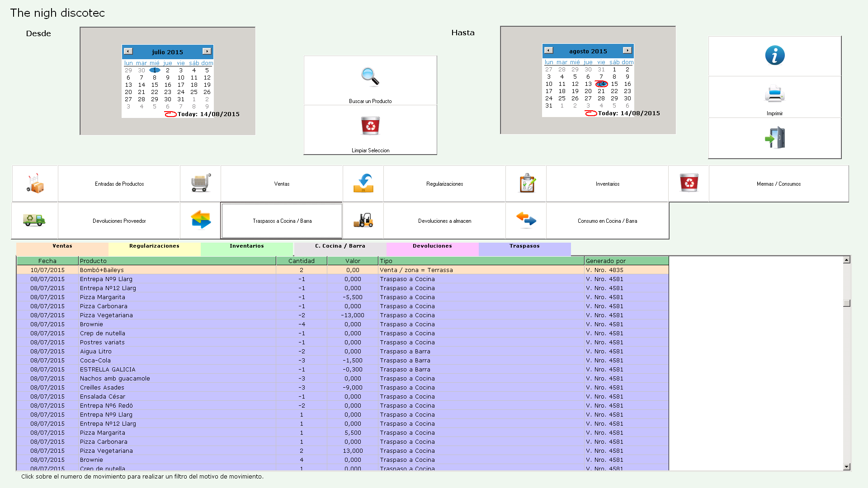Image resolution: width=868 pixels, height=488 pixels.
Task: Click the table scrollbar down arrow
Action: [x=847, y=467]
